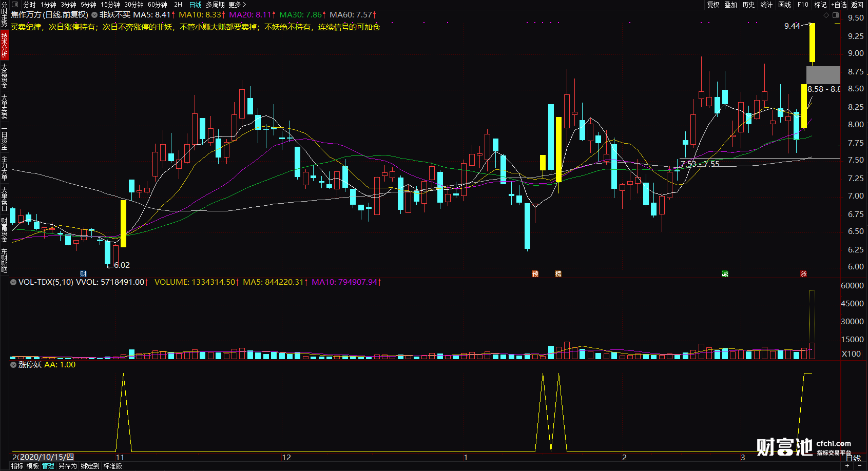Screen dimensions: 868x471
Task: Open the 大额资金 sidebar tab
Action: (x=4, y=76)
